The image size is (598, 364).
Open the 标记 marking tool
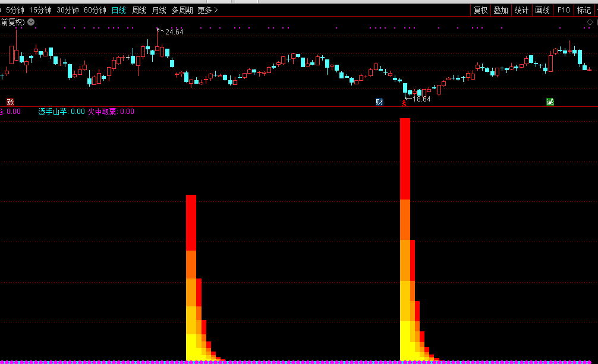click(x=584, y=10)
